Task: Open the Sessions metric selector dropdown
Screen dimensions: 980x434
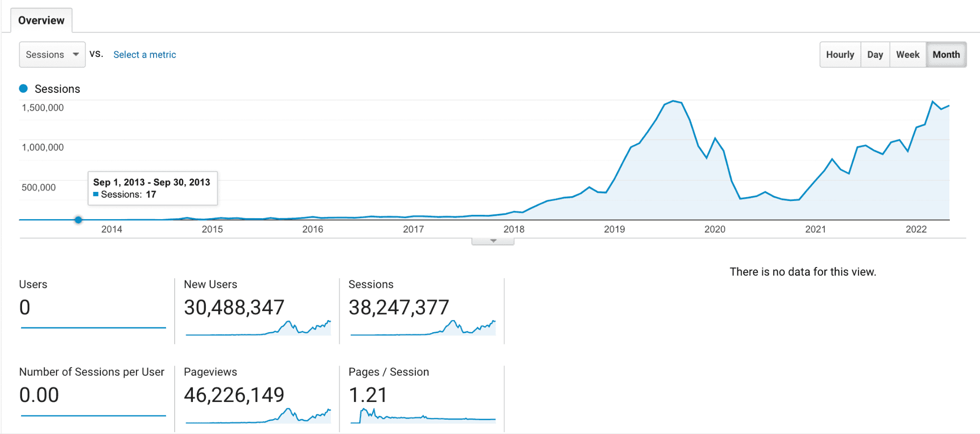Action: [52, 54]
